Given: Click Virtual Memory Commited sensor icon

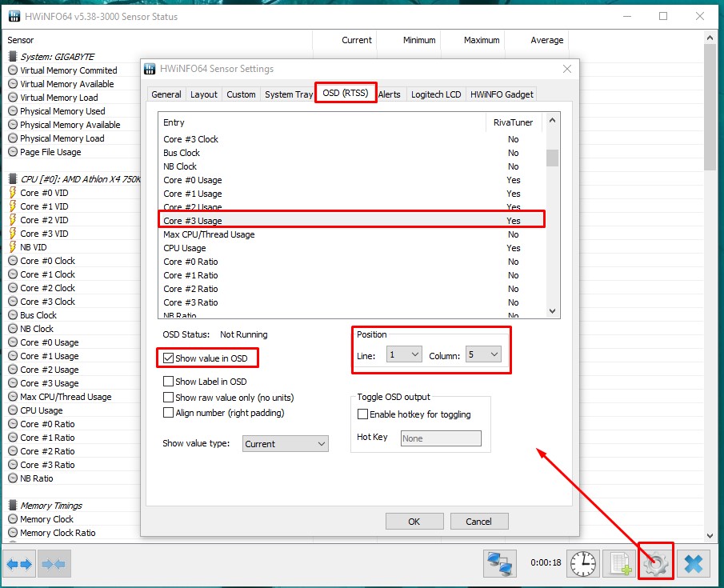Looking at the screenshot, I should coord(13,70).
